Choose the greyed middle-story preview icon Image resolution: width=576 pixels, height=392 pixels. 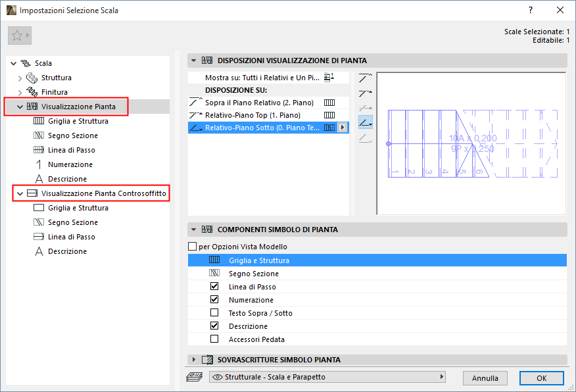pyautogui.click(x=366, y=108)
